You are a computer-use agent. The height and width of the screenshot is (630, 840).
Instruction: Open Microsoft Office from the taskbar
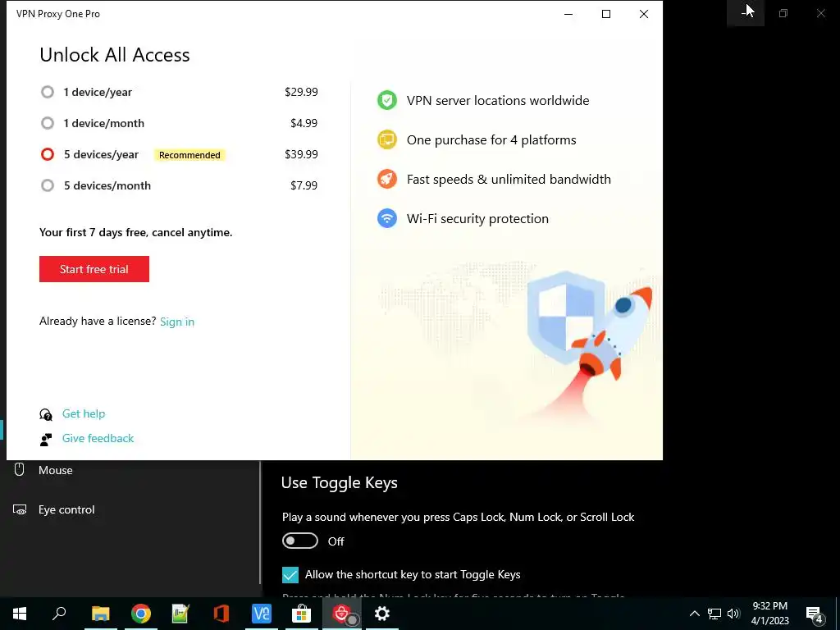click(x=221, y=614)
